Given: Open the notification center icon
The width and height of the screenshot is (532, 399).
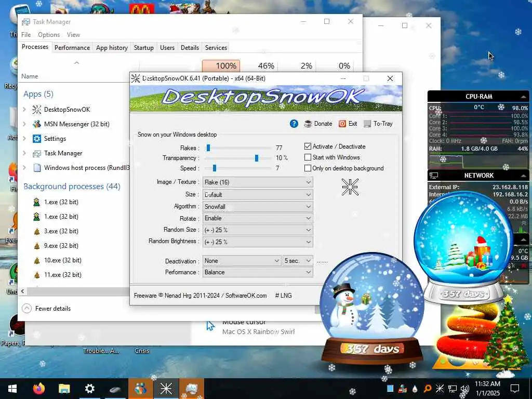Looking at the screenshot, I should [515, 389].
